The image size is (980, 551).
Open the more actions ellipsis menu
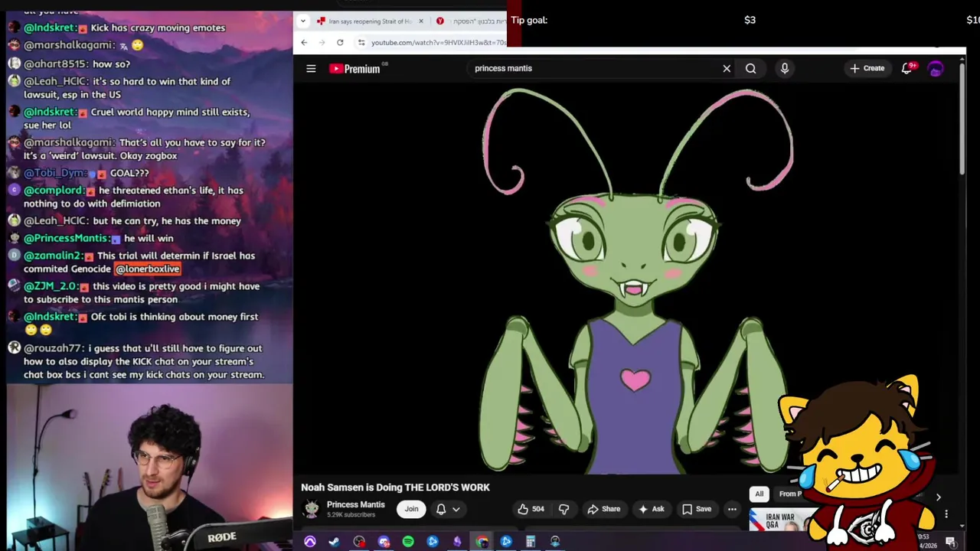[732, 509]
